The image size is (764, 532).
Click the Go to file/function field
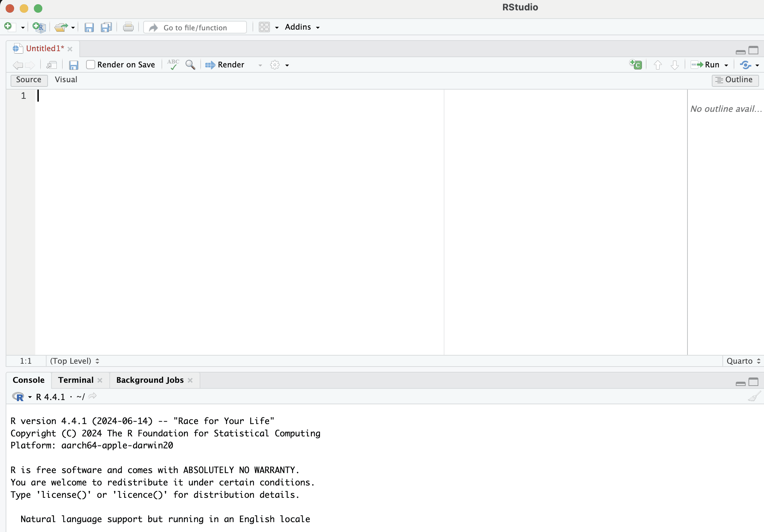click(195, 28)
